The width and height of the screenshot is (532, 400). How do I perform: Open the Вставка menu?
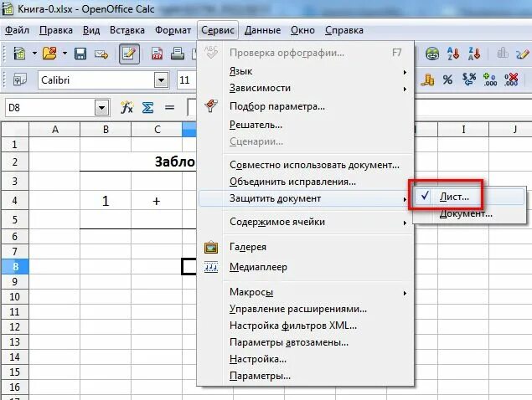[x=127, y=30]
